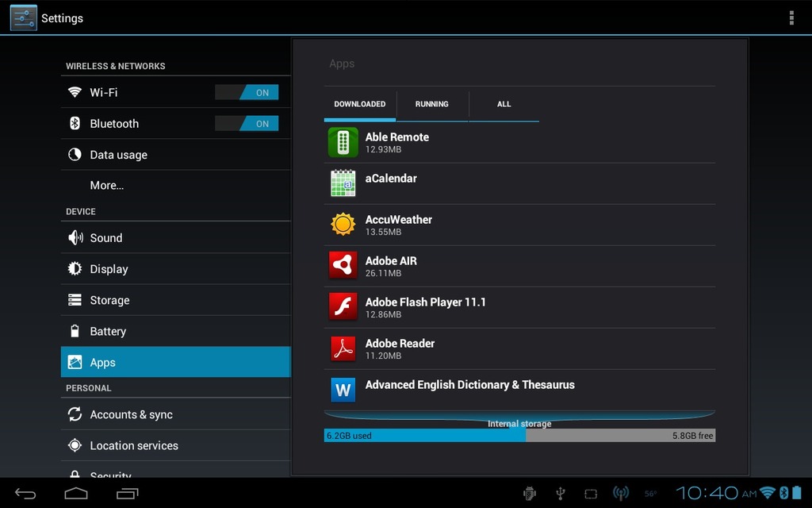Tap the Adobe AIR app icon
This screenshot has width=812, height=508.
coord(343,265)
